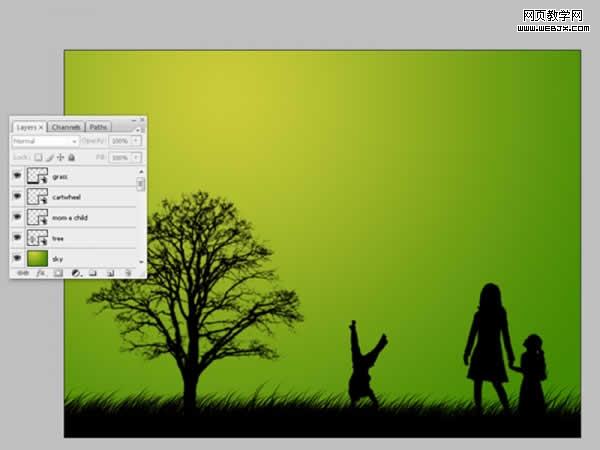Select the cartwheel layer thumbnail
600x450 pixels.
[x=38, y=197]
